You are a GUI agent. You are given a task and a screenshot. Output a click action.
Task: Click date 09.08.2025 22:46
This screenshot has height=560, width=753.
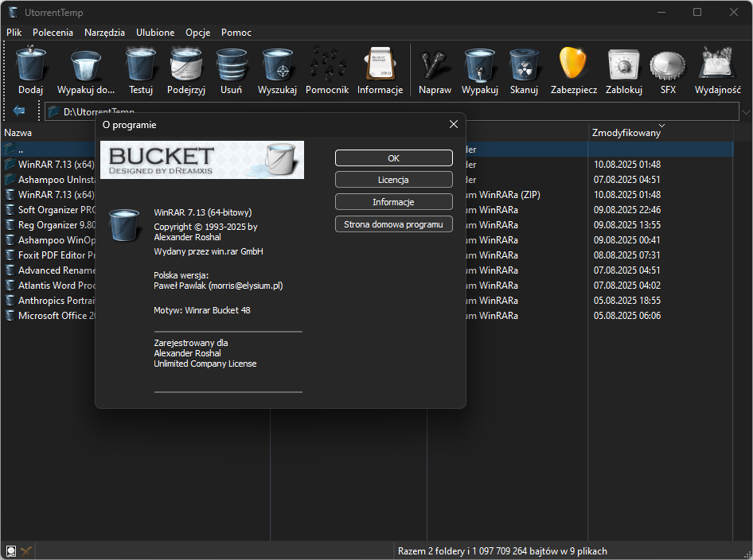pos(627,210)
